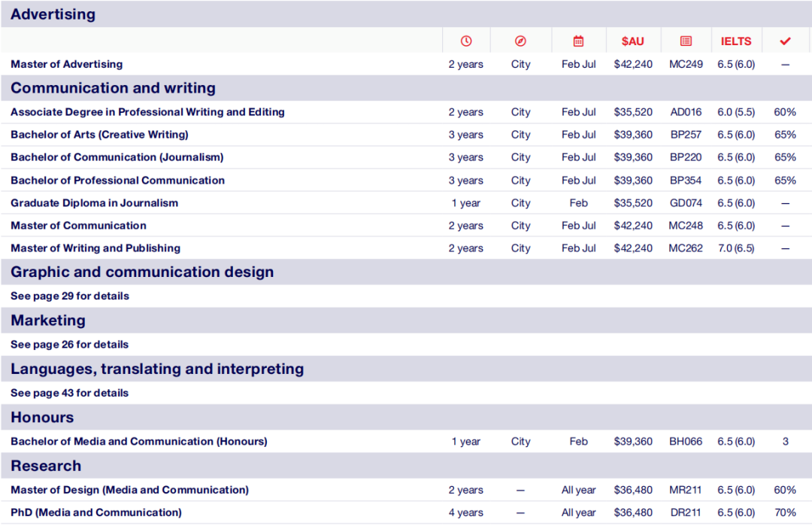Click 1 year duration in Graduate Diploma row
Viewport: 812px width, 526px height.
click(x=466, y=203)
